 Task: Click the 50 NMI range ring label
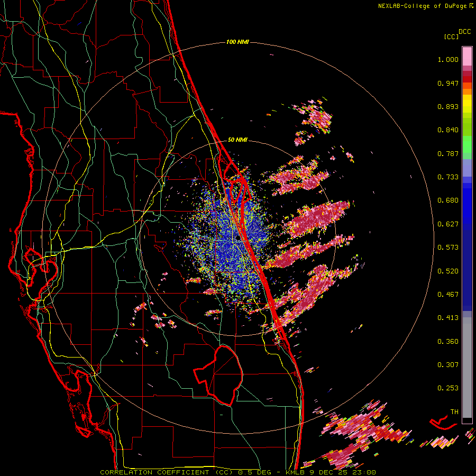click(x=237, y=140)
